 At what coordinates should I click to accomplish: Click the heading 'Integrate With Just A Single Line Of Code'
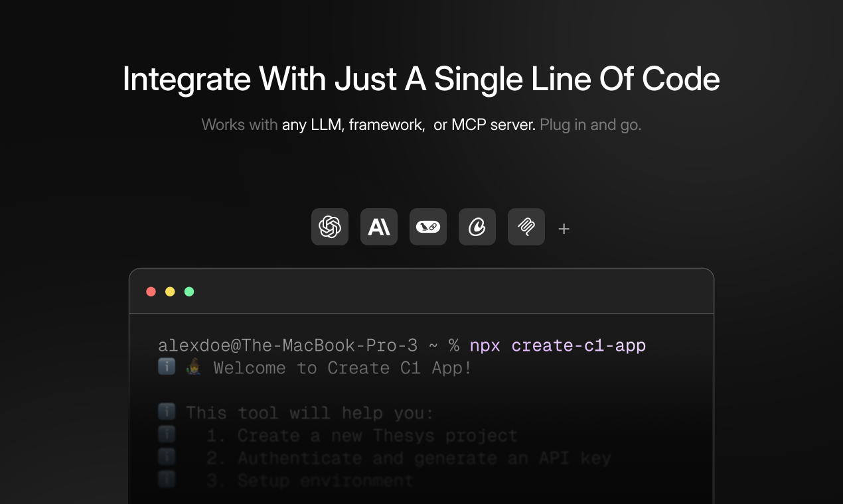[x=421, y=79]
